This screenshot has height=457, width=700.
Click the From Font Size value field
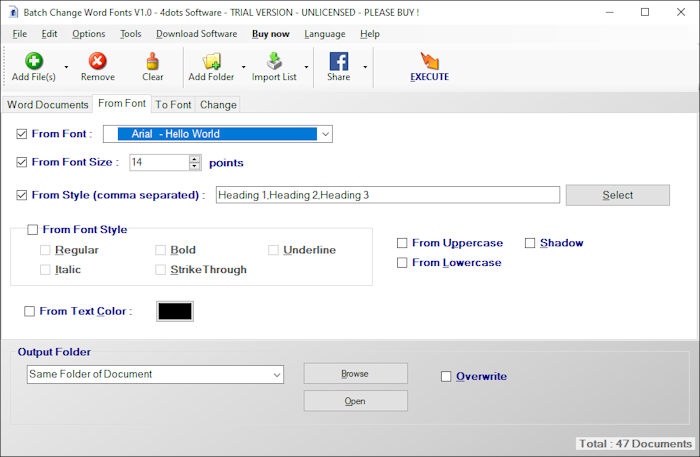pos(159,162)
